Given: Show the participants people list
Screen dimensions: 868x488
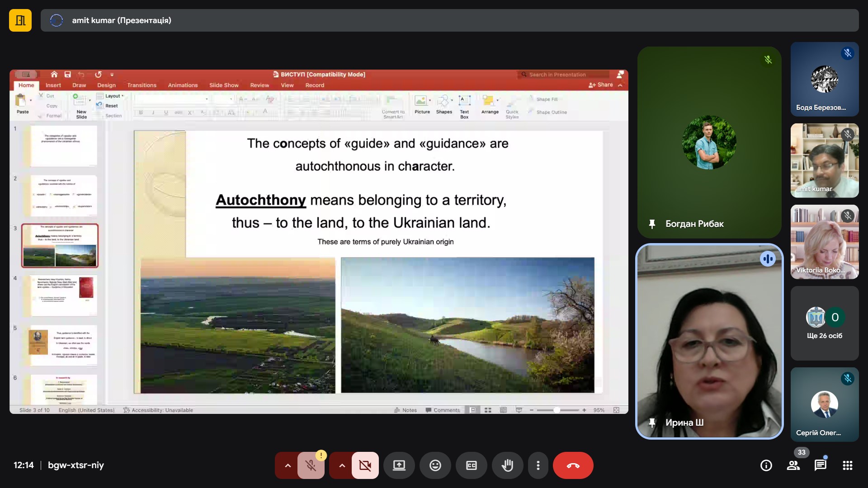Looking at the screenshot, I should tap(793, 465).
